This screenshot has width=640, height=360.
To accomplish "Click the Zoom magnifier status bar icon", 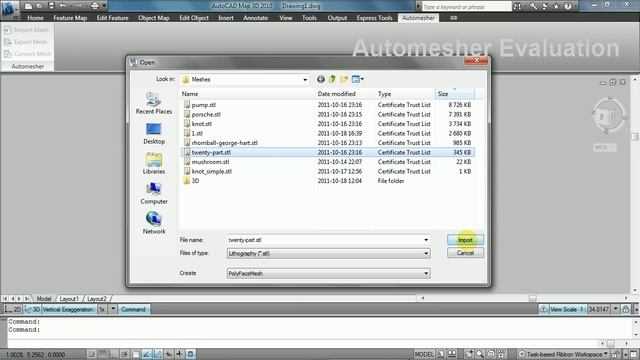I will pos(480,354).
